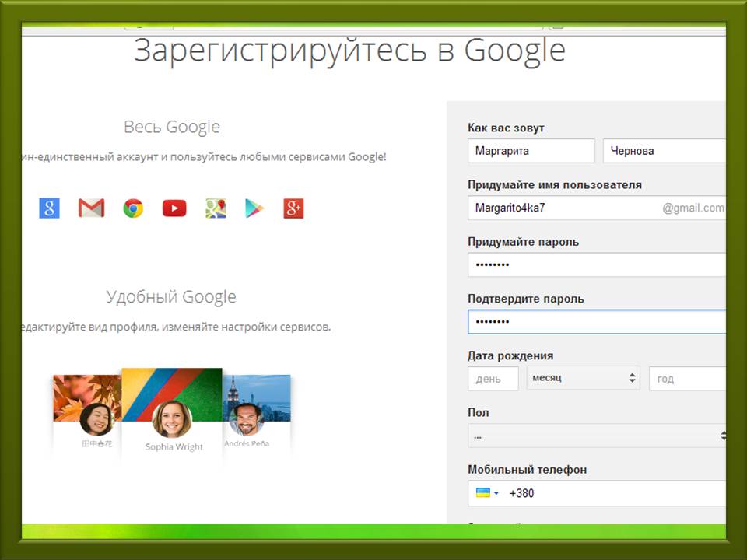
Task: Click the Google Maps icon
Action: pyautogui.click(x=216, y=208)
